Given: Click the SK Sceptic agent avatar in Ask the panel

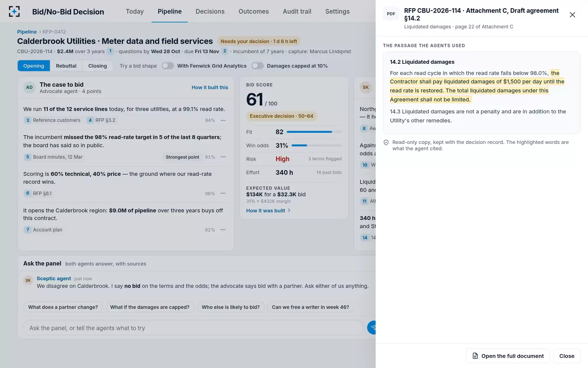Looking at the screenshot, I should pyautogui.click(x=28, y=280).
